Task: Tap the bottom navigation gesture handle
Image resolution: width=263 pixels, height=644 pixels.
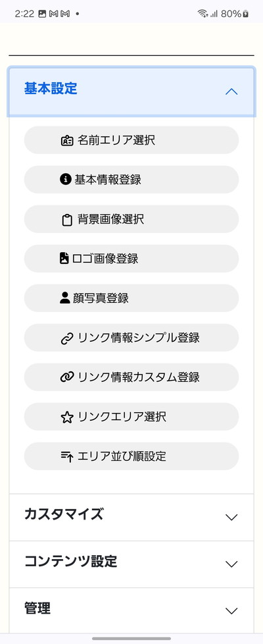Action: pyautogui.click(x=131, y=638)
